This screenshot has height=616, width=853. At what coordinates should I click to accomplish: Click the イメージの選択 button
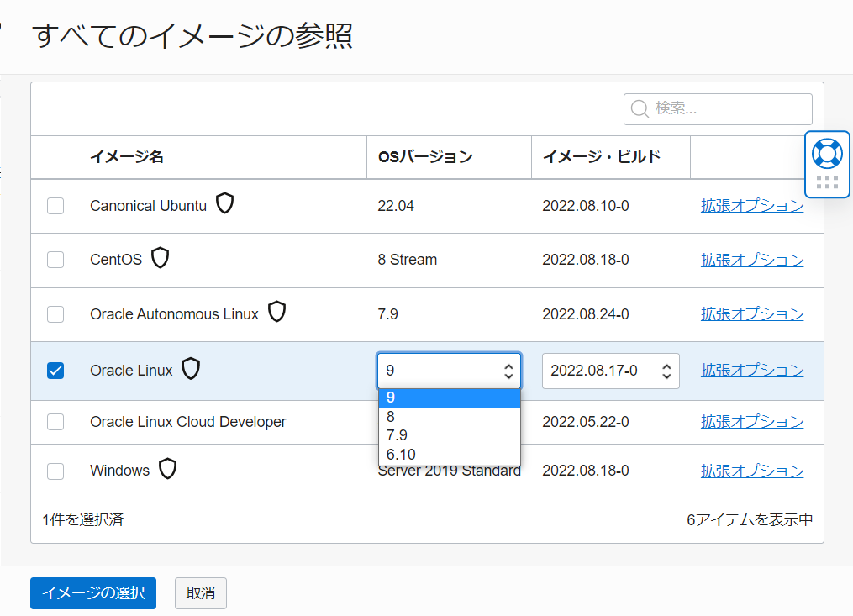coord(93,592)
